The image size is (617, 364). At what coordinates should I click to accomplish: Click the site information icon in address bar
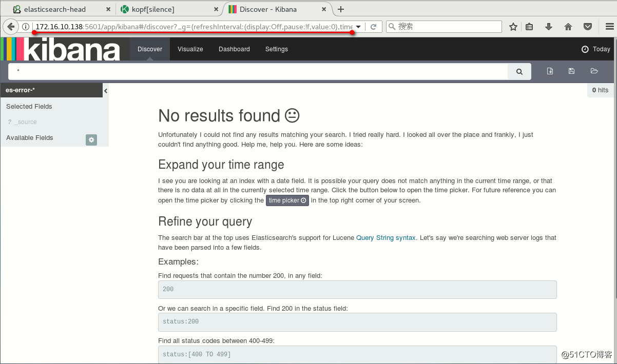[x=26, y=27]
